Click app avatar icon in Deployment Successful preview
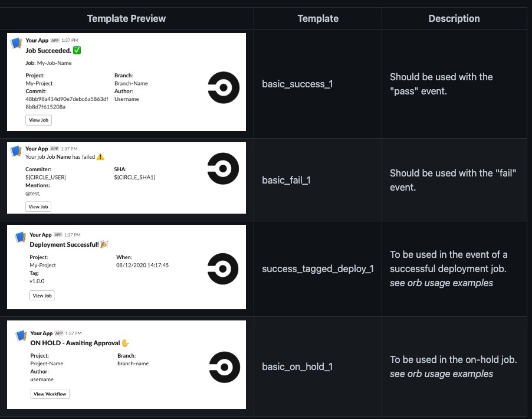Image resolution: width=532 pixels, height=419 pixels. point(20,237)
